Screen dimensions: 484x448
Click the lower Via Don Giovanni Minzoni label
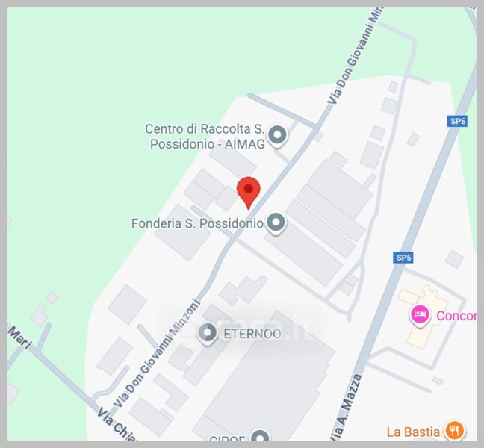(x=156, y=353)
